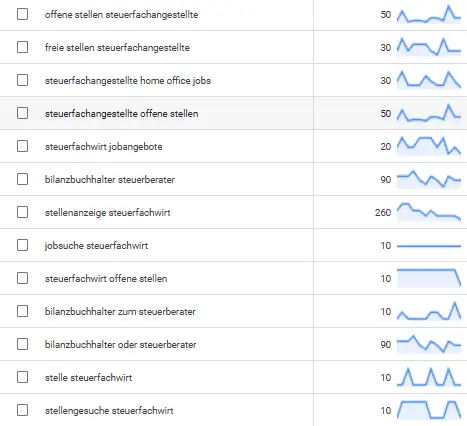Check the bilanzbuchhalter zum steuerberater checkbox

click(22, 311)
